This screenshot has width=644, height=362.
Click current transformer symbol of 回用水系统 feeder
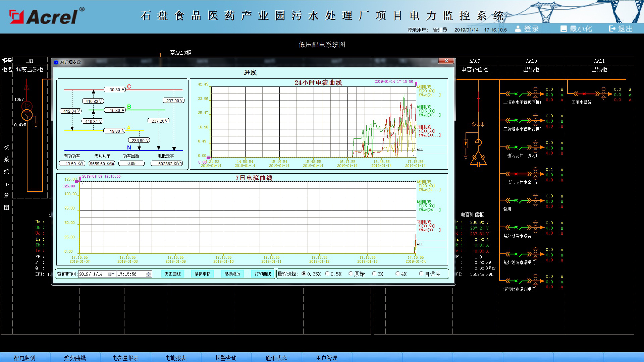(x=604, y=94)
